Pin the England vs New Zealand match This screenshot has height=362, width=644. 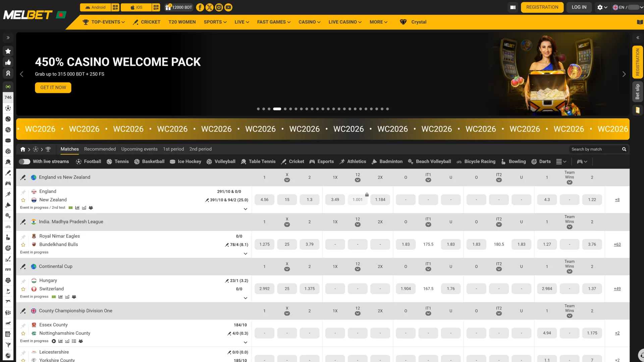(x=23, y=192)
